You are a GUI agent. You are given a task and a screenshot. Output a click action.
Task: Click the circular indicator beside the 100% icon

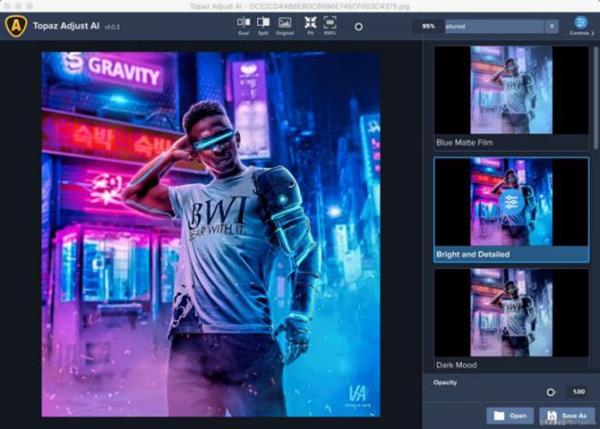[359, 27]
